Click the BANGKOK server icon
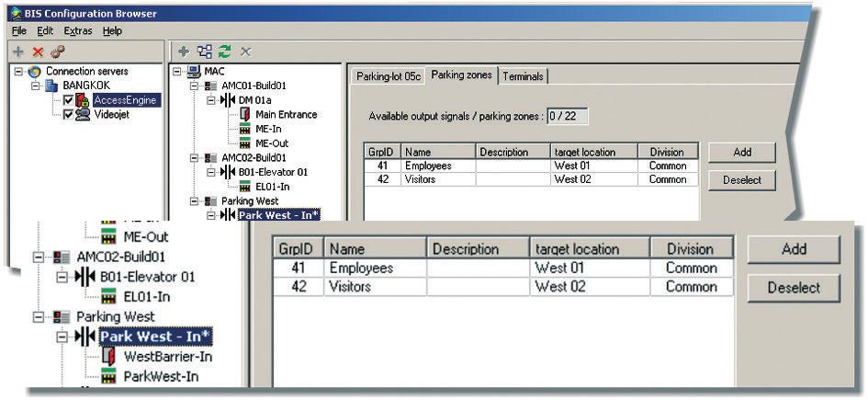 point(51,86)
